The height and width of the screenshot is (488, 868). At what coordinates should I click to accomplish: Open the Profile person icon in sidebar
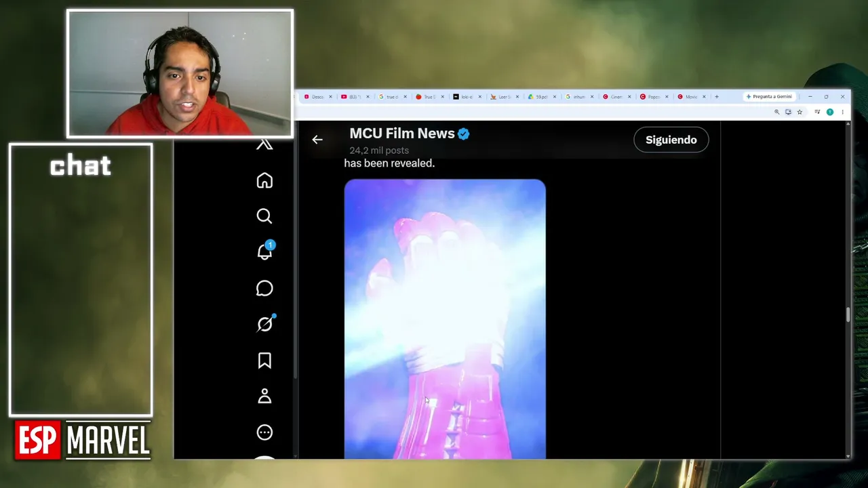coord(264,396)
